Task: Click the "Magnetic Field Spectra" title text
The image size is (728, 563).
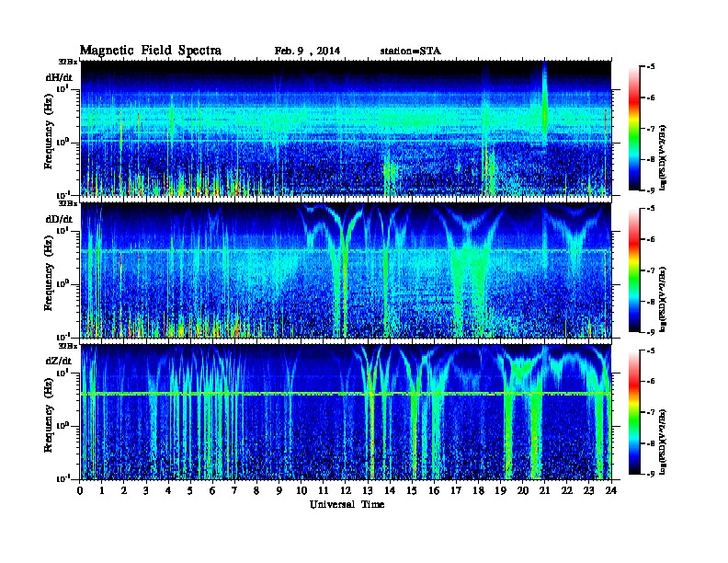Action: 151,51
